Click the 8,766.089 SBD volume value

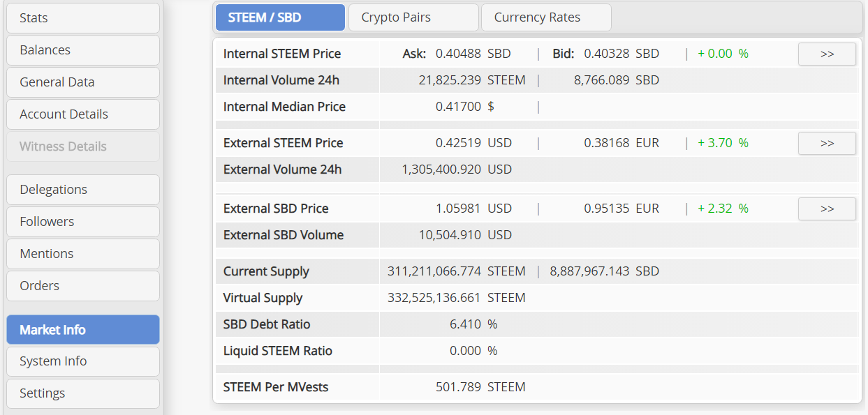(617, 80)
